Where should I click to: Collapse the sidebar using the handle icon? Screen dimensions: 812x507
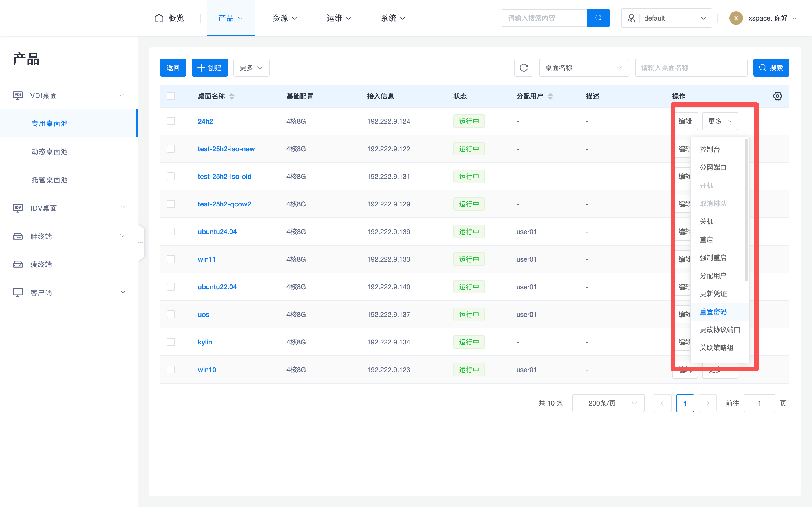pos(141,243)
